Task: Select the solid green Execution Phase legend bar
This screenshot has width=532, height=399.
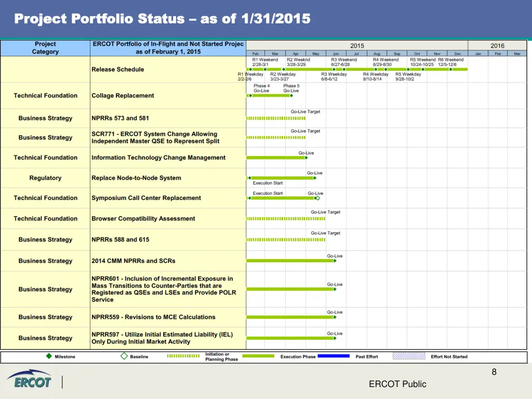Action: 258,356
